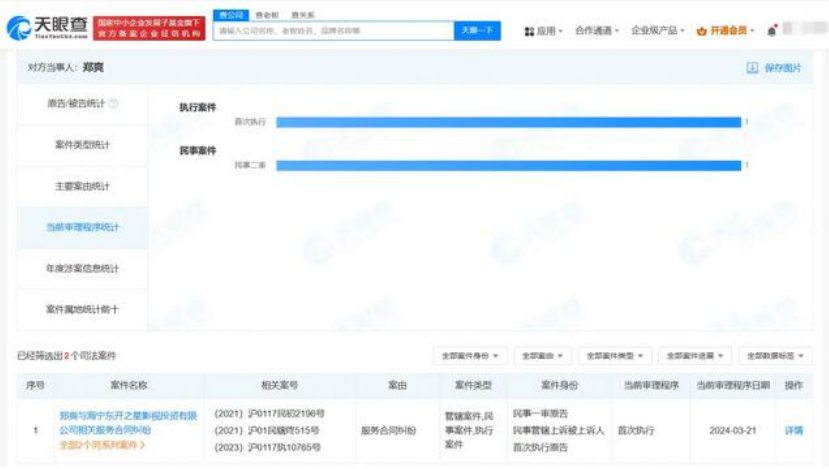Select the 当前审理程序统计 side tab
The height and width of the screenshot is (469, 829).
pyautogui.click(x=82, y=227)
